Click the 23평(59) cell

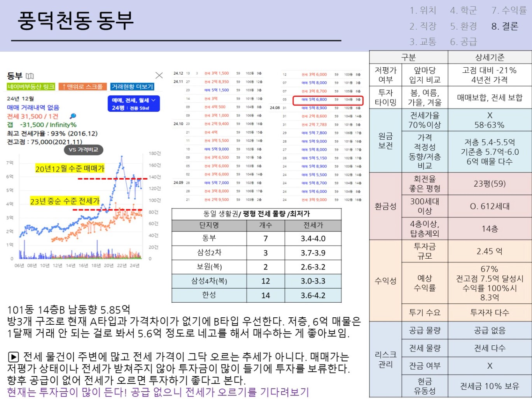coord(490,184)
